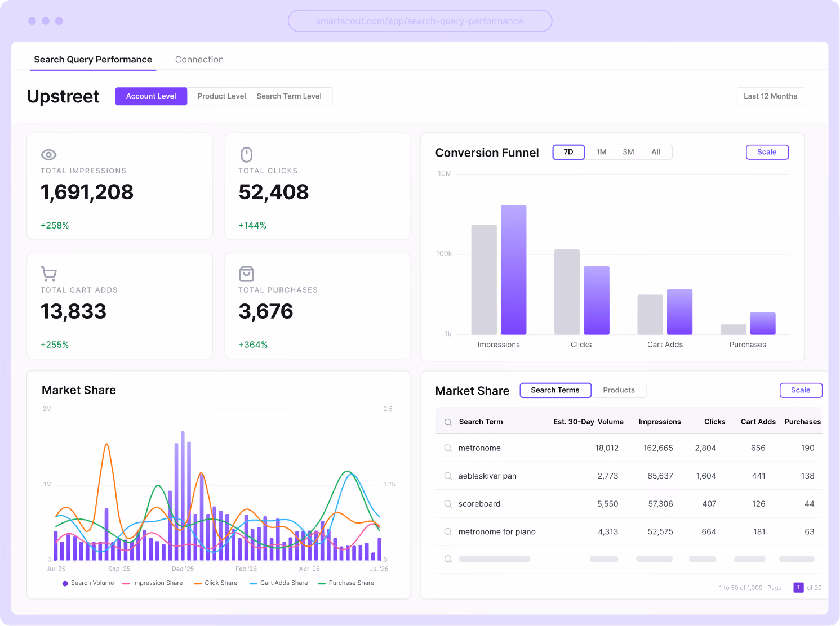Open the Connection tab
Viewport: 840px width, 626px height.
(199, 60)
